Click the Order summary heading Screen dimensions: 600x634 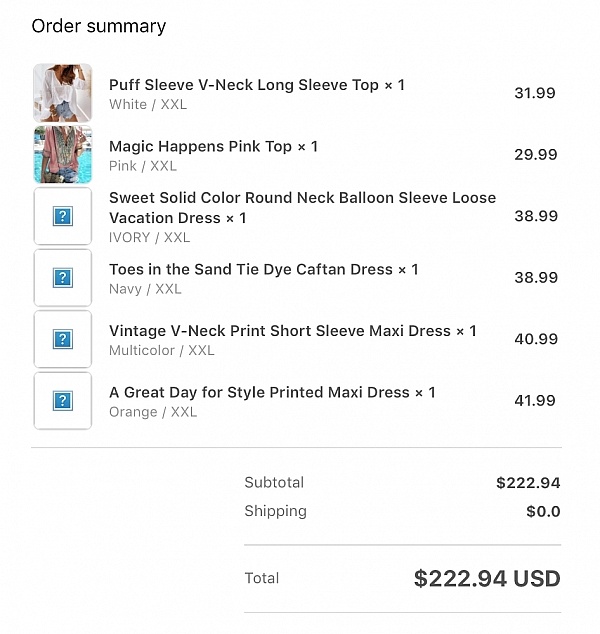[x=99, y=26]
